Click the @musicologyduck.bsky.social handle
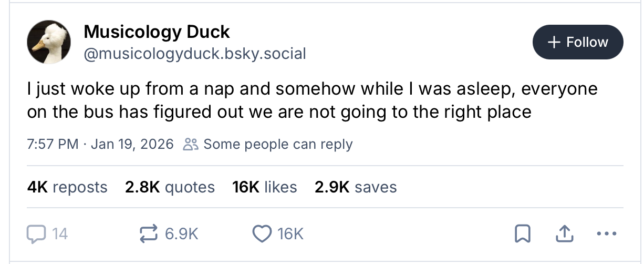The height and width of the screenshot is (264, 644). coord(194,53)
